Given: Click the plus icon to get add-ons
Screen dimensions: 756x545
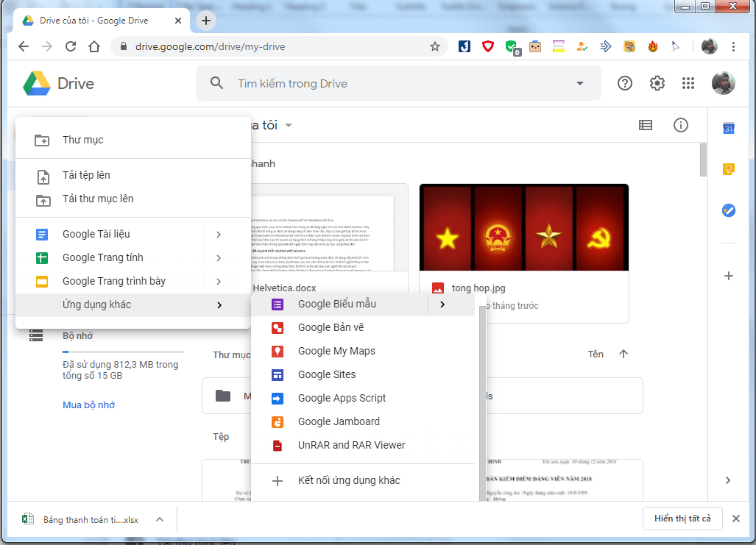Looking at the screenshot, I should [x=729, y=276].
